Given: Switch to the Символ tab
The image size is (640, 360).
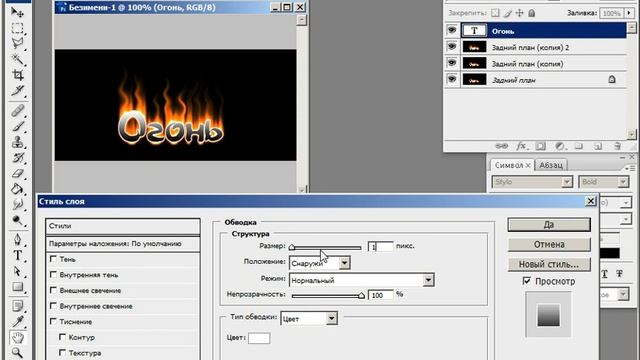Looking at the screenshot, I should pyautogui.click(x=509, y=165).
